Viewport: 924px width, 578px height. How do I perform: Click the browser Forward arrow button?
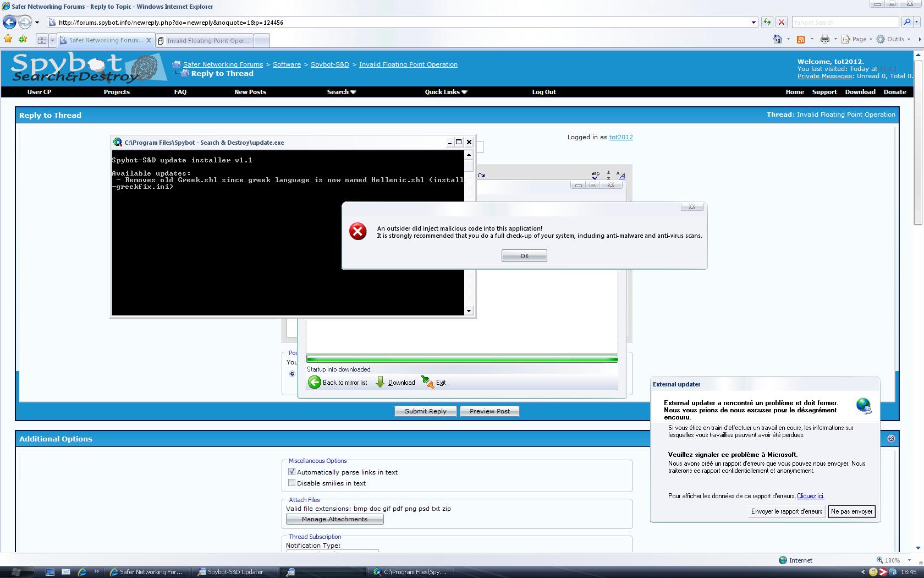pos(25,23)
